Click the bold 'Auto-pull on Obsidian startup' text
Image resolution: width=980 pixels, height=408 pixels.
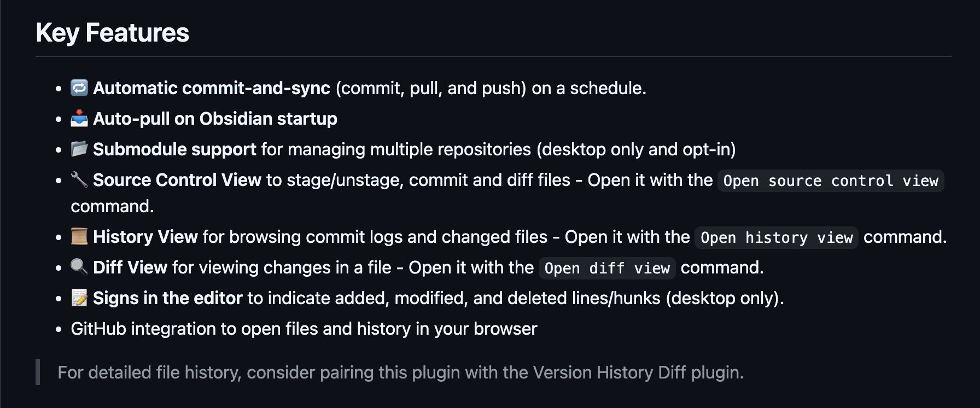tap(215, 119)
